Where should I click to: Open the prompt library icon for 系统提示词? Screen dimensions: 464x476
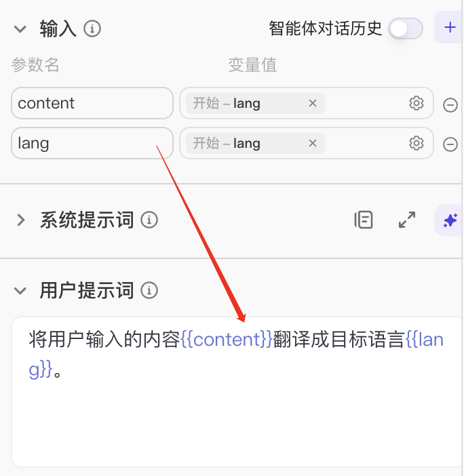click(x=364, y=220)
